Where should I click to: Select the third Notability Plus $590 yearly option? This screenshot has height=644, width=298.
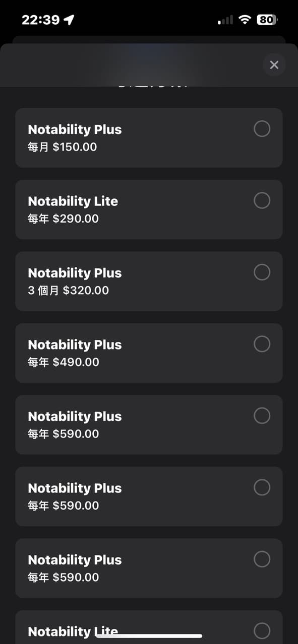coord(262,559)
